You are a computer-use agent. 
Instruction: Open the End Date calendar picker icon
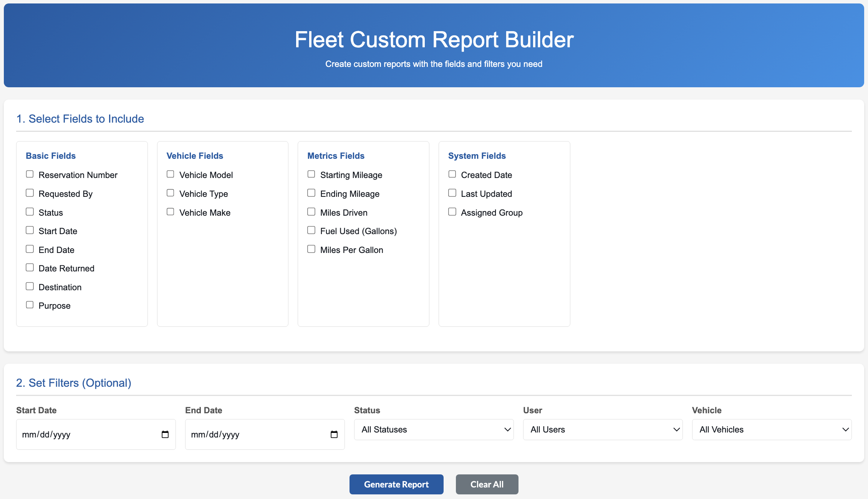tap(334, 434)
